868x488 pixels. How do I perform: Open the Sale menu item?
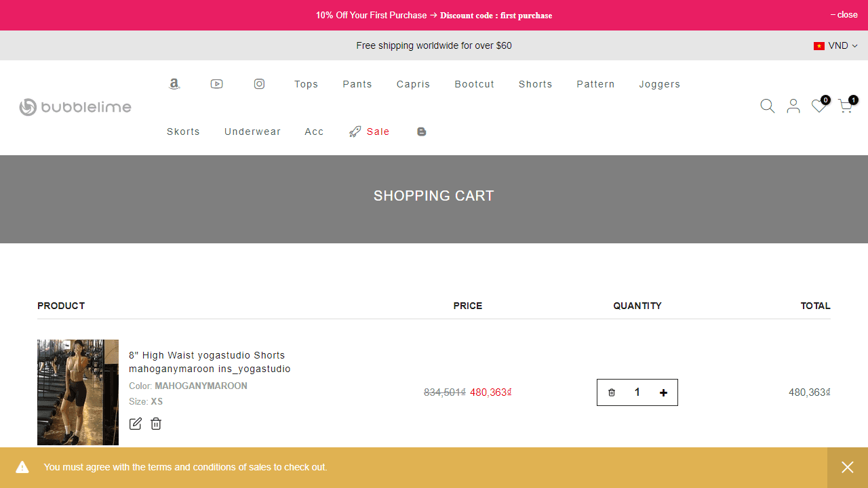point(370,131)
